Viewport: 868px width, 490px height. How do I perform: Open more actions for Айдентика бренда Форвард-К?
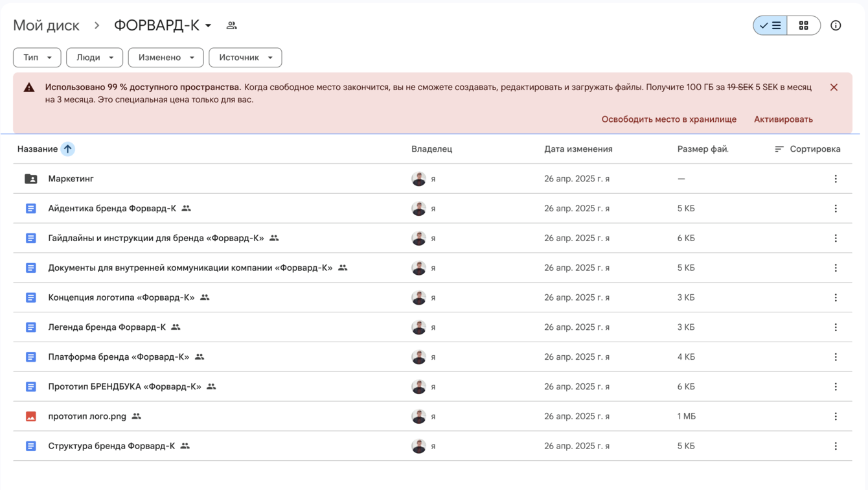(836, 209)
